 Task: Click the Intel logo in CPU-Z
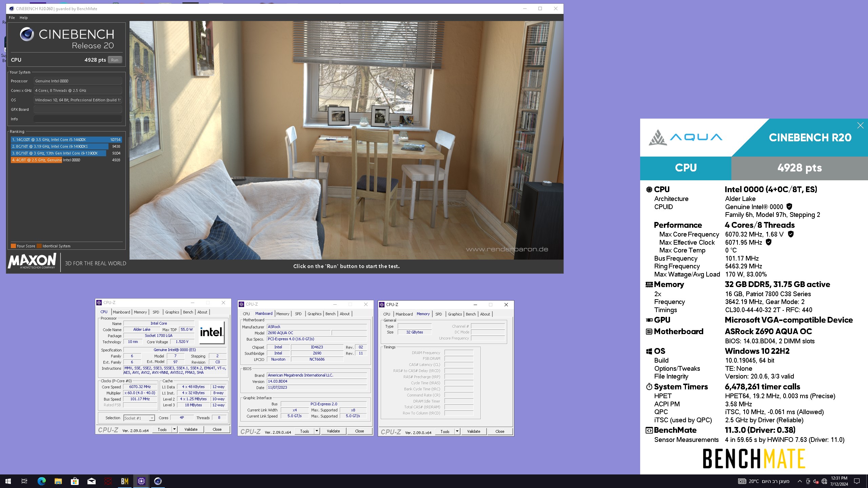(x=211, y=332)
